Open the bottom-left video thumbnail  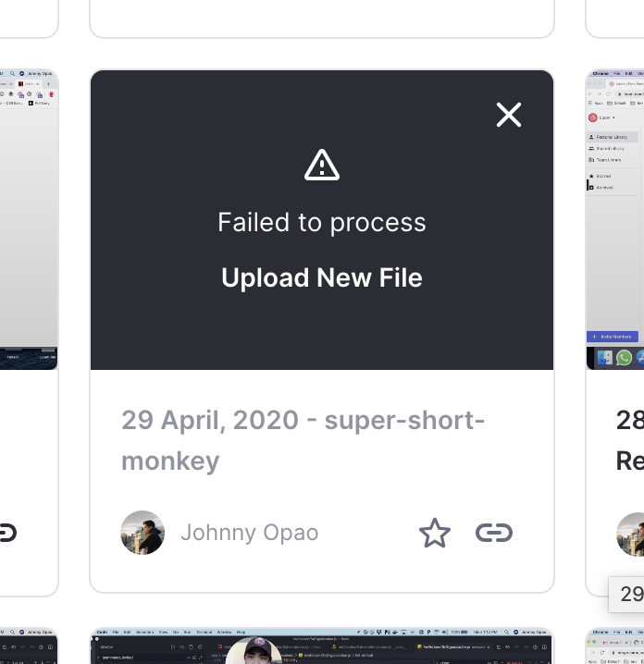point(29,646)
